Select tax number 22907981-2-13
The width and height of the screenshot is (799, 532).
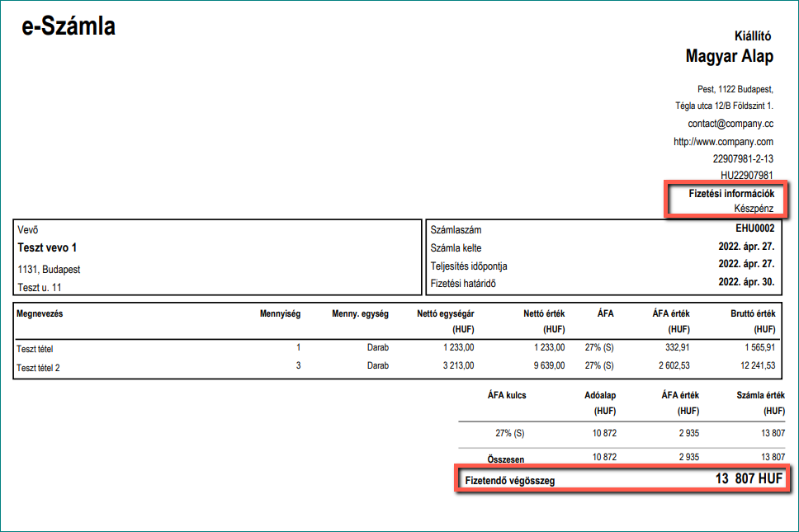point(743,159)
